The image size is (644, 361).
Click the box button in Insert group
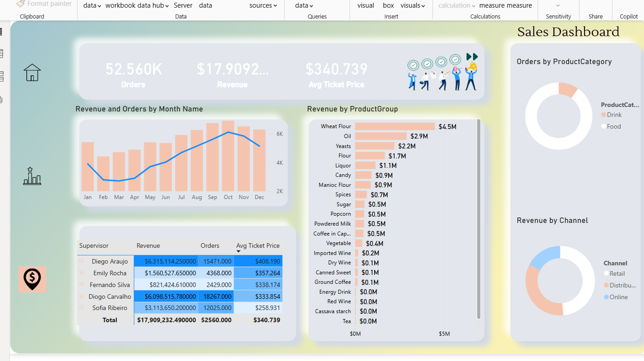click(388, 5)
